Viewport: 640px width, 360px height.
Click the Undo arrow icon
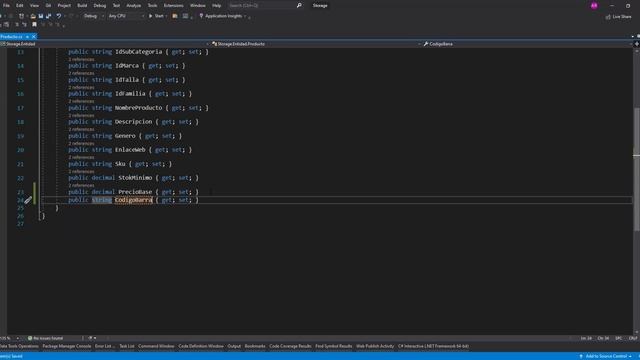pos(59,16)
